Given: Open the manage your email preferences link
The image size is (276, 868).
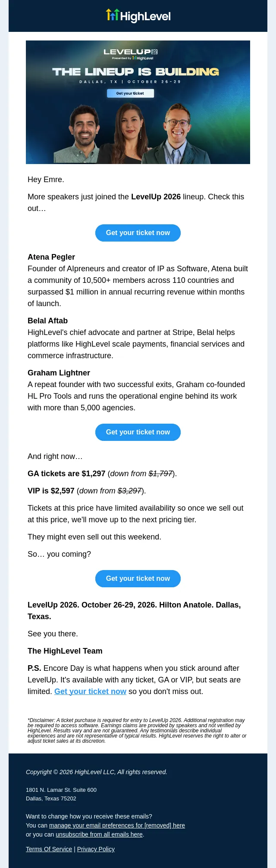Looking at the screenshot, I should click(x=117, y=825).
